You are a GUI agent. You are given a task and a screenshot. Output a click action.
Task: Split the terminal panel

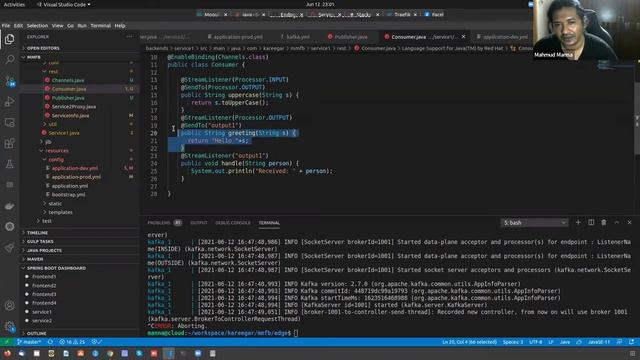pyautogui.click(x=591, y=222)
